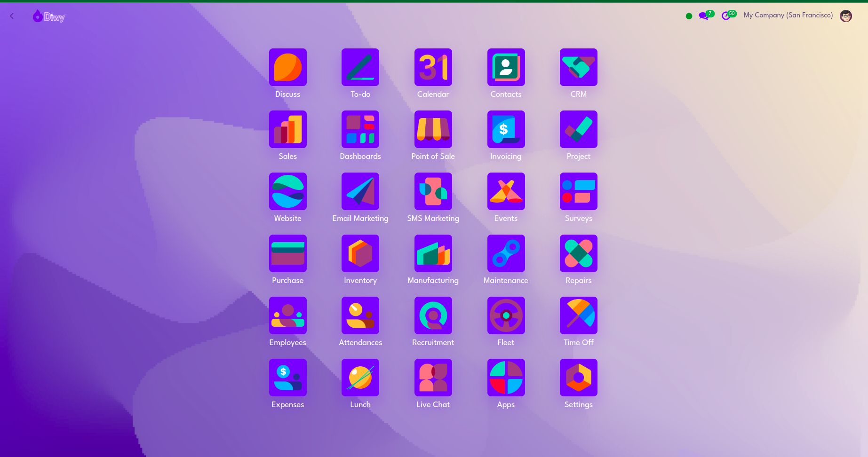Click the back arrow in the top bar

12,16
